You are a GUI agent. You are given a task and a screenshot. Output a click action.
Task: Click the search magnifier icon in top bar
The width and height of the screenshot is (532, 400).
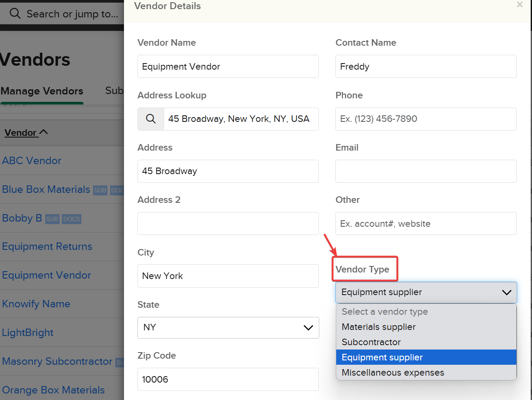coord(15,13)
